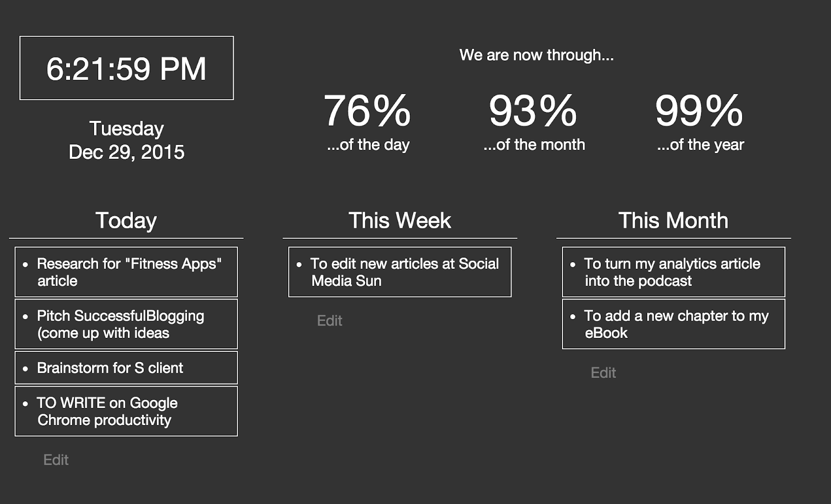This screenshot has height=504, width=831.
Task: Click Edit under the This Month list
Action: (x=603, y=373)
